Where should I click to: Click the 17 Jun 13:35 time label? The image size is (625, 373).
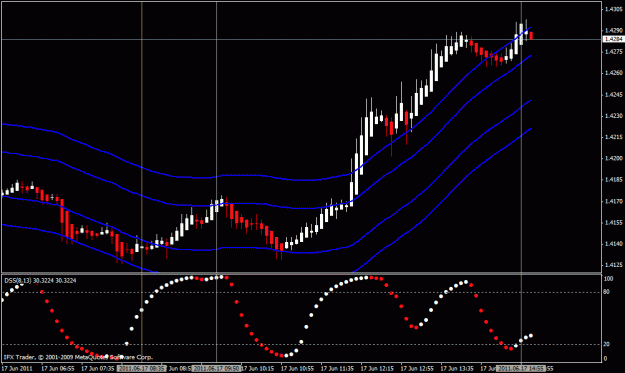[x=457, y=369]
